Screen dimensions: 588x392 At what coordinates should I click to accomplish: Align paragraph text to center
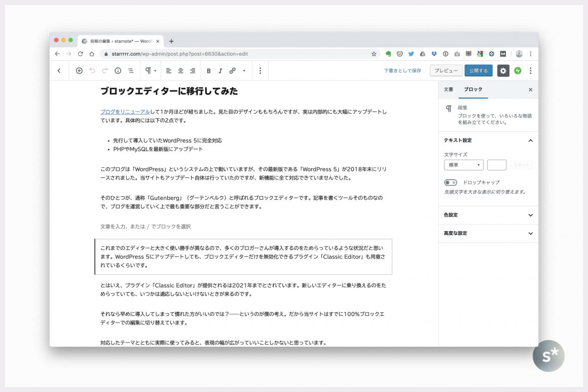[180, 71]
